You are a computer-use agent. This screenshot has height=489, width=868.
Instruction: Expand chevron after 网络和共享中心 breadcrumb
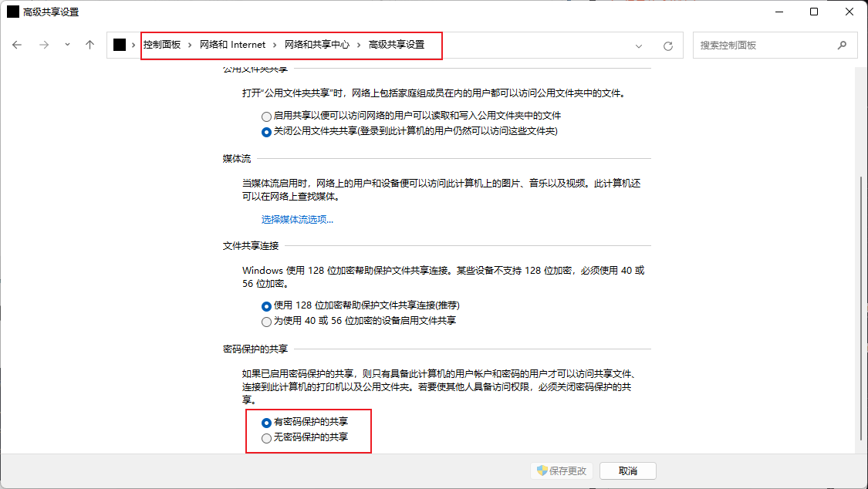359,45
